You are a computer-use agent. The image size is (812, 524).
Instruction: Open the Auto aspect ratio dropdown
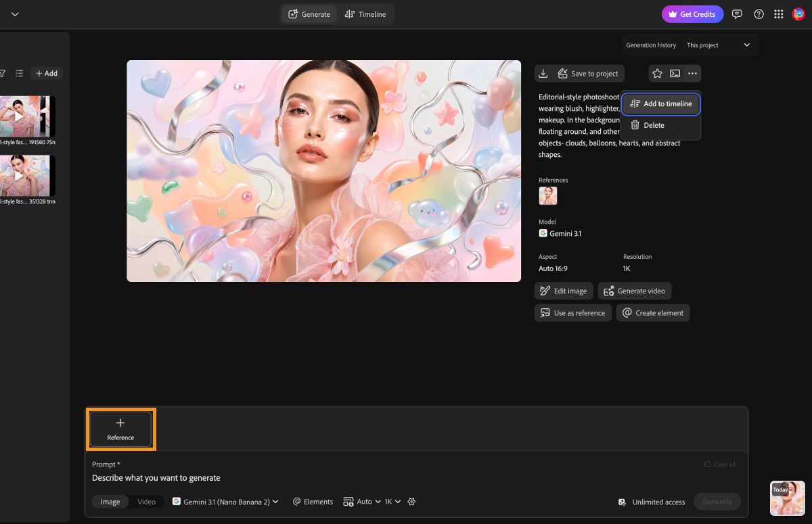click(x=361, y=502)
